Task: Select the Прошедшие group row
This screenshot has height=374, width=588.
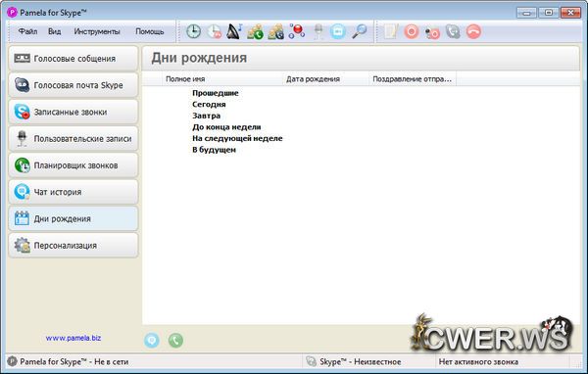Action: pos(216,93)
